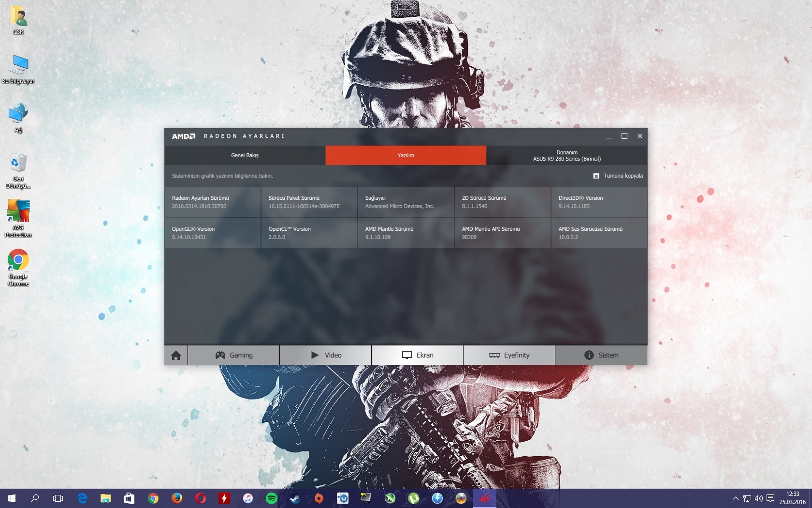Select Sağlayıcı Advanced Micro Devices tile

pyautogui.click(x=406, y=202)
